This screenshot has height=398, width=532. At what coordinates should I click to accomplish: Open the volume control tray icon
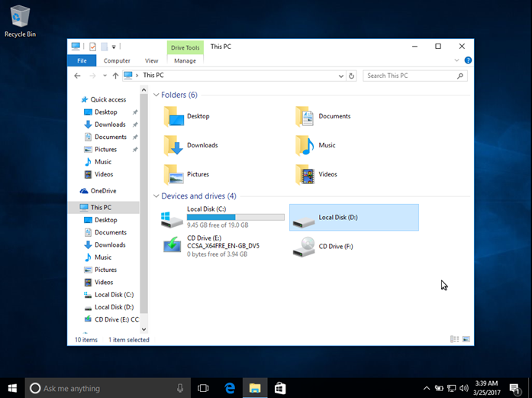(x=464, y=388)
